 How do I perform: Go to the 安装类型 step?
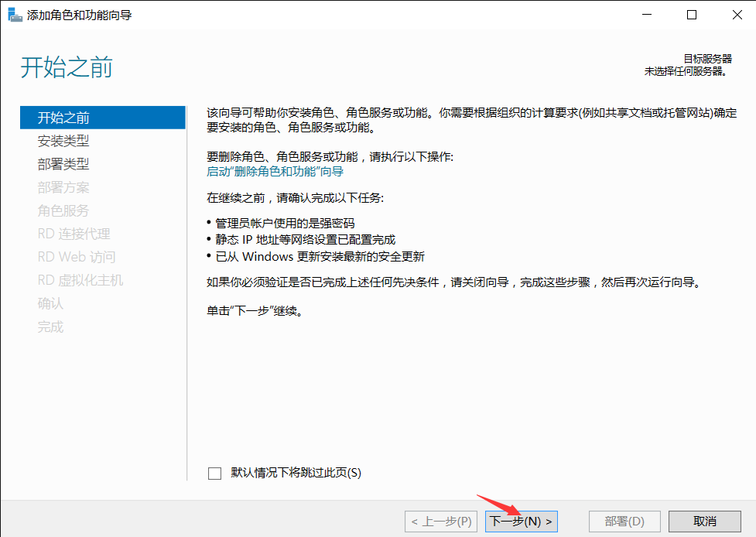63,141
